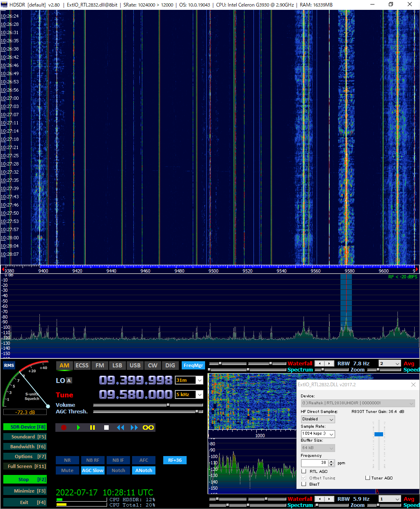The image size is (420, 509).
Task: Click the HDSDR app icon in title bar
Action: (4, 5)
